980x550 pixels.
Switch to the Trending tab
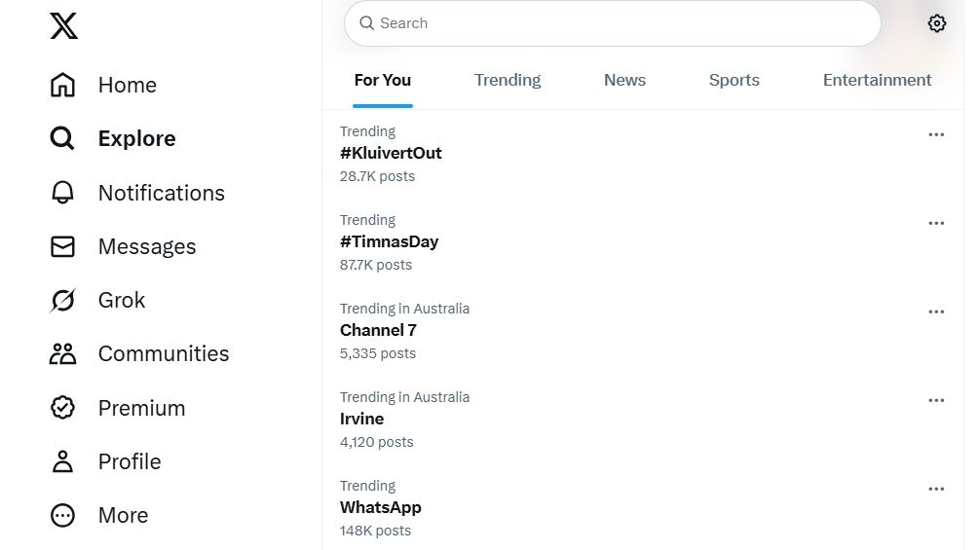(x=508, y=81)
